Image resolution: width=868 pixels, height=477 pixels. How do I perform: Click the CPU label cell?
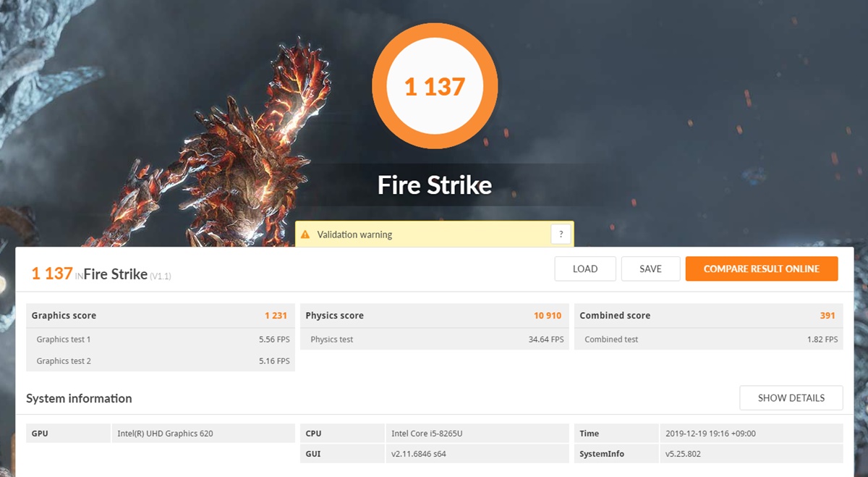pyautogui.click(x=342, y=434)
